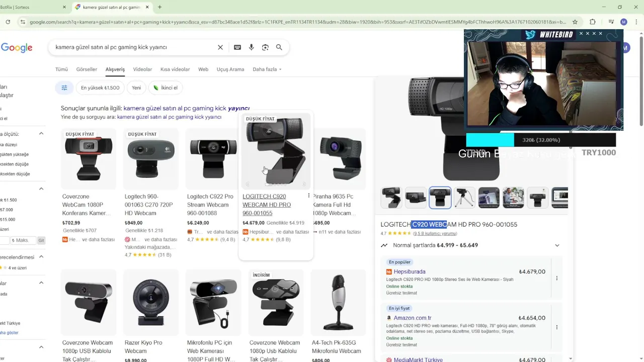Image resolution: width=644 pixels, height=362 pixels.
Task: Switch to the Tümü tab
Action: point(61,69)
